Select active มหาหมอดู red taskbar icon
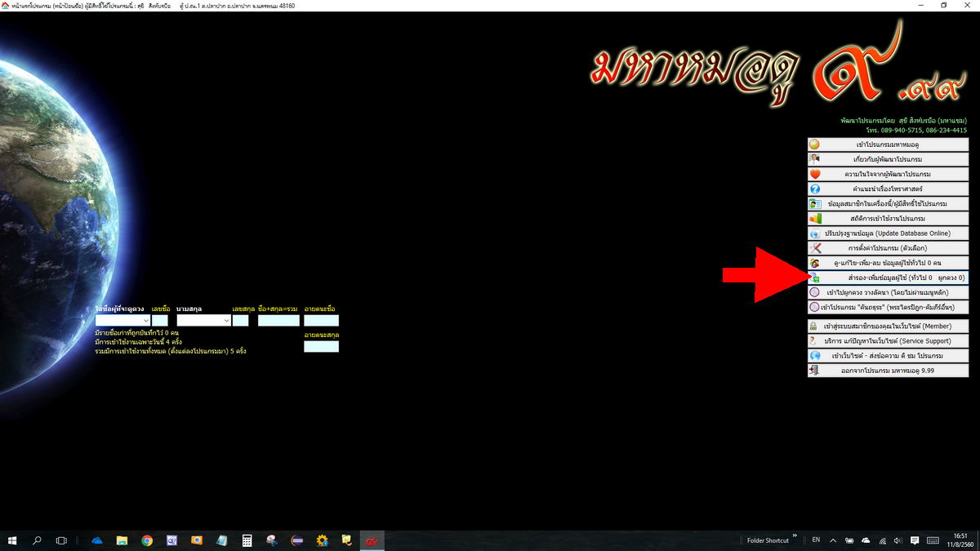 [x=372, y=540]
